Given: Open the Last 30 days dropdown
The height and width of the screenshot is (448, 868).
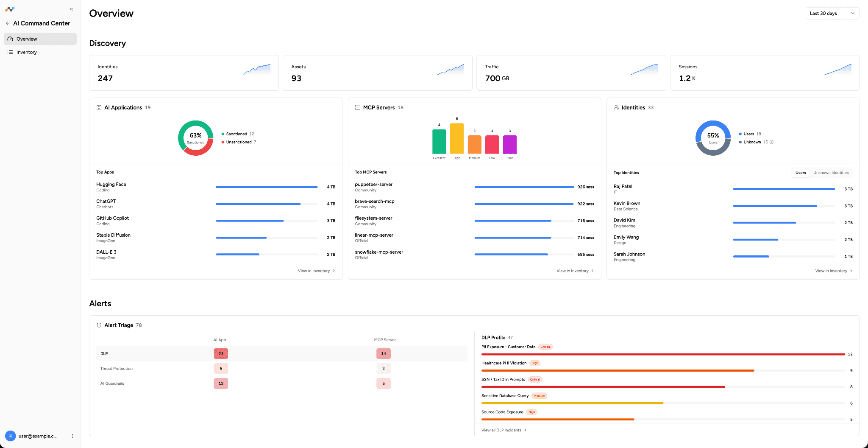Looking at the screenshot, I should pyautogui.click(x=832, y=13).
